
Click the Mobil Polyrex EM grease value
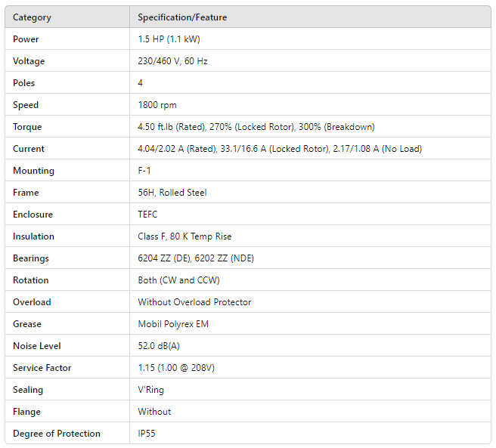[x=173, y=324]
